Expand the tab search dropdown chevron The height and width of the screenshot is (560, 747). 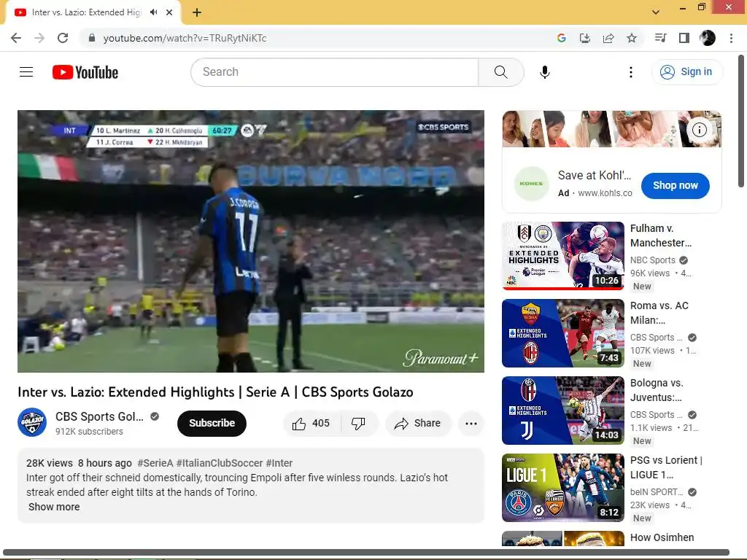[656, 12]
